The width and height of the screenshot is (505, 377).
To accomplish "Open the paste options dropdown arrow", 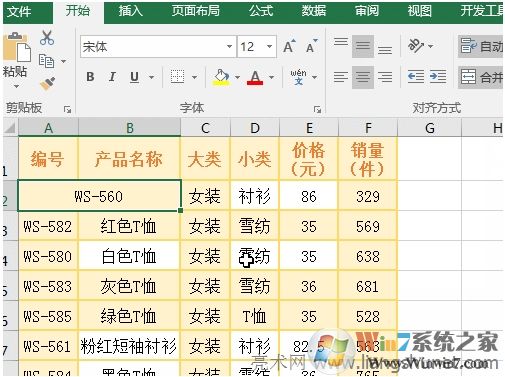I will (x=16, y=86).
